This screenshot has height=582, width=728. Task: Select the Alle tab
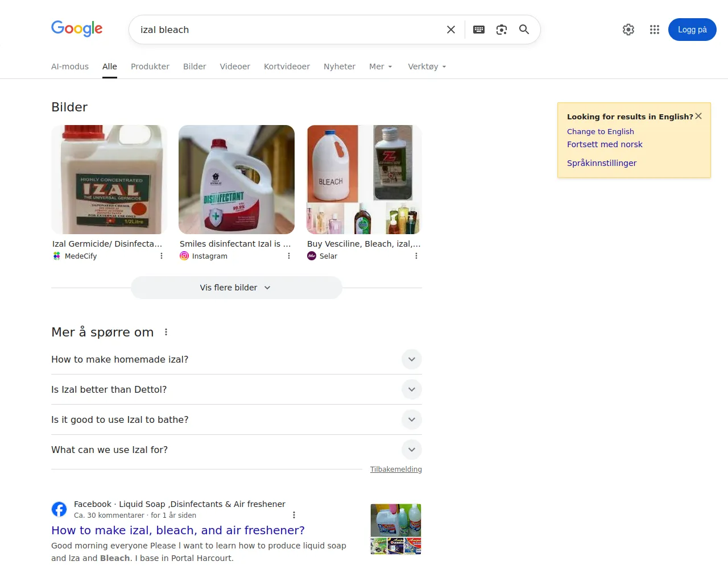(x=110, y=66)
